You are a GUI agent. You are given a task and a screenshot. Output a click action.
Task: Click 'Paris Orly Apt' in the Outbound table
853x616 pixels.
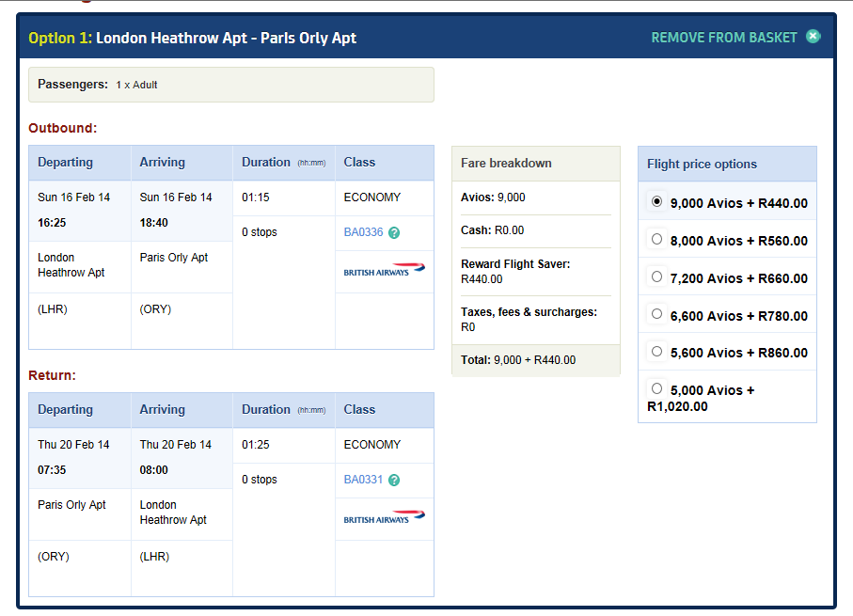(174, 258)
